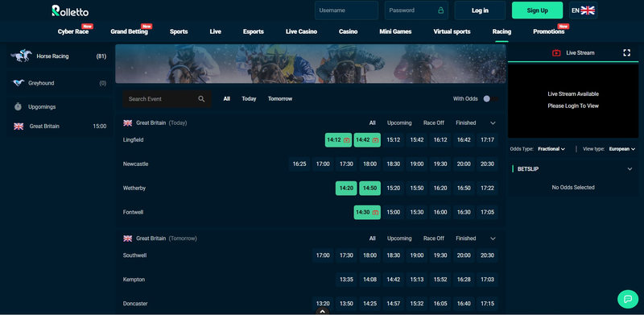
Task: Collapse the Great Britain (Tomorrow) section
Action: pos(493,238)
